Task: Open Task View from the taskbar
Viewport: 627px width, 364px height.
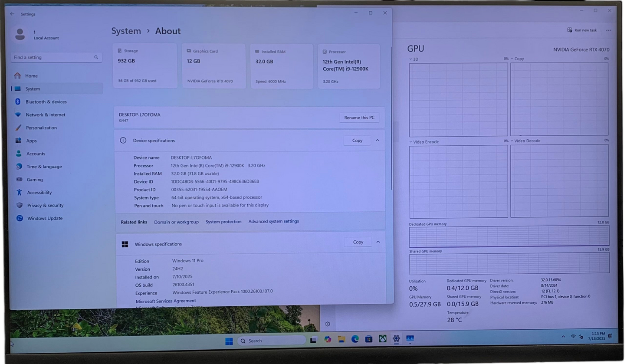Action: click(x=313, y=340)
